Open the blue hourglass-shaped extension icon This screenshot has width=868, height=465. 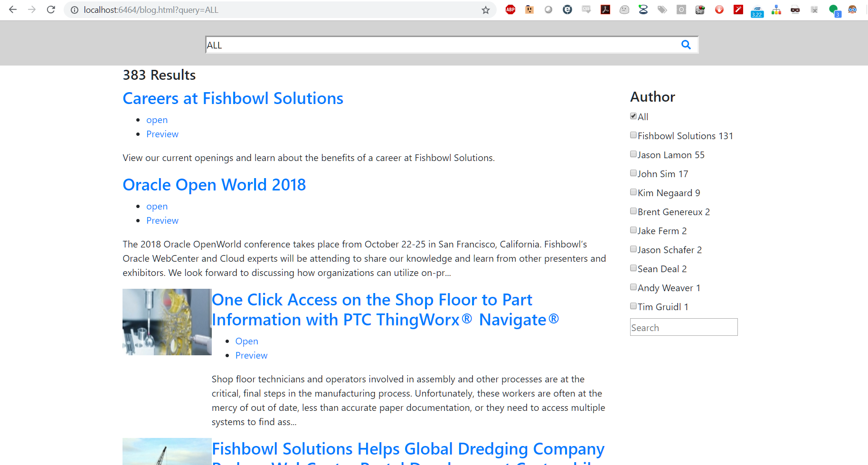coord(643,9)
